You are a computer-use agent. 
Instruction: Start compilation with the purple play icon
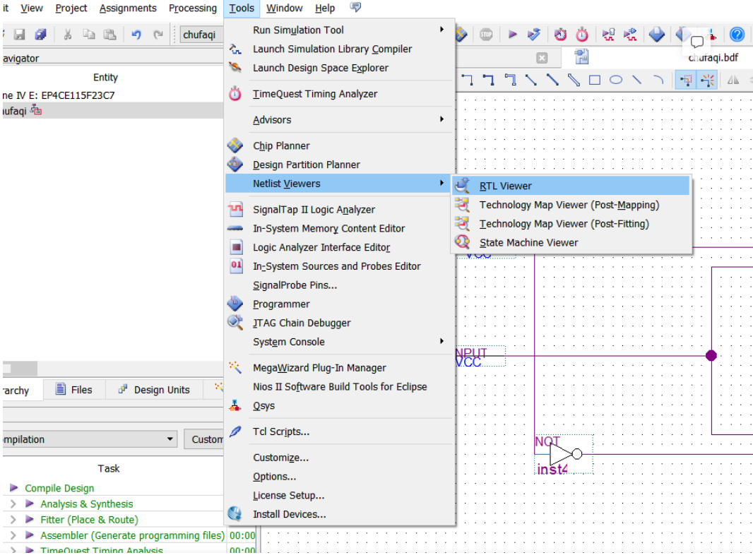512,35
